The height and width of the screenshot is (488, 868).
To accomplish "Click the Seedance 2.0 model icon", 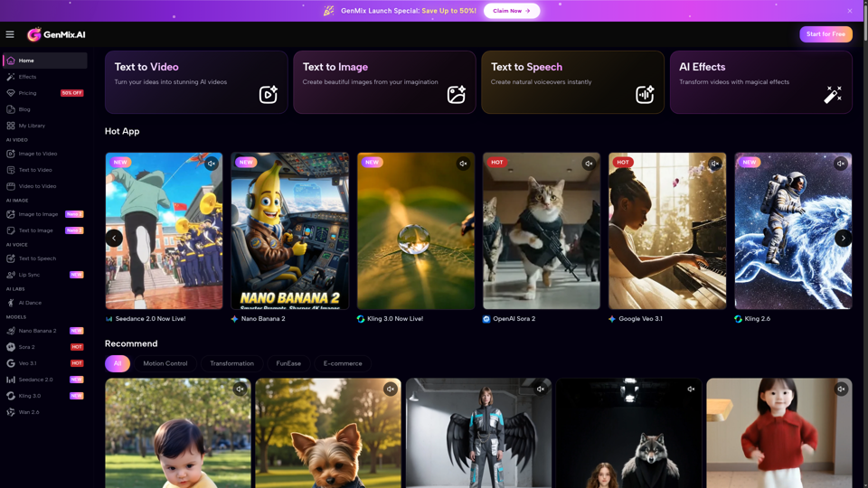I will tap(11, 380).
